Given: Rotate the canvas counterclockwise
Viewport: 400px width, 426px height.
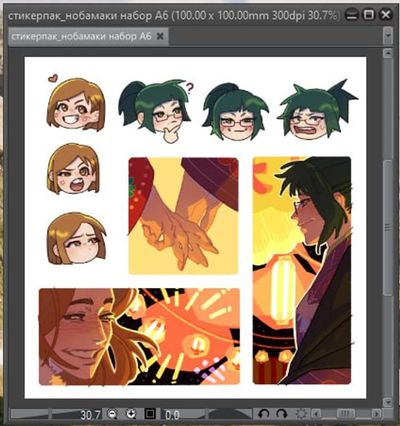Looking at the screenshot, I should tap(264, 414).
